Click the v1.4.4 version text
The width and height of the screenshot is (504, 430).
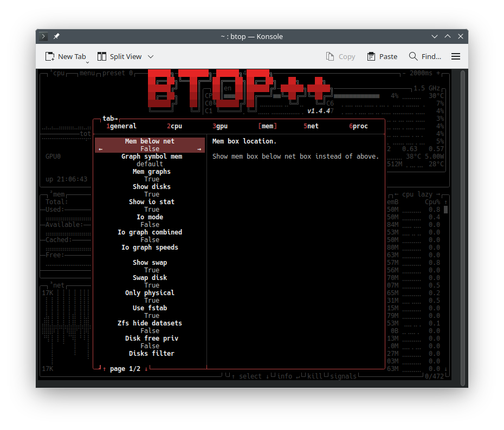click(x=319, y=111)
